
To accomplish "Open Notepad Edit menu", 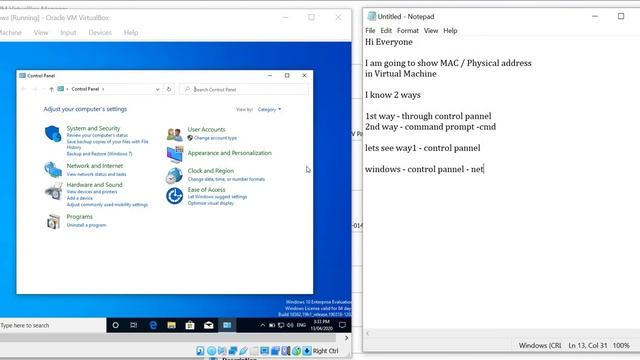I will point(386,31).
